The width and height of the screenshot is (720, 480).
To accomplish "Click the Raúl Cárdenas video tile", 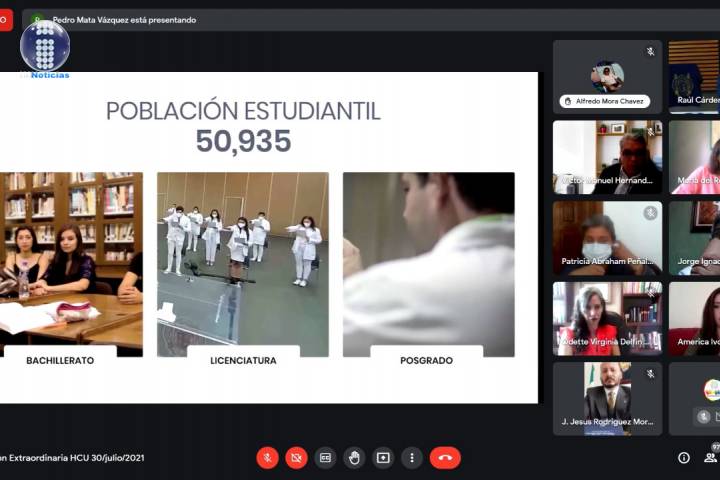I will pos(694,76).
